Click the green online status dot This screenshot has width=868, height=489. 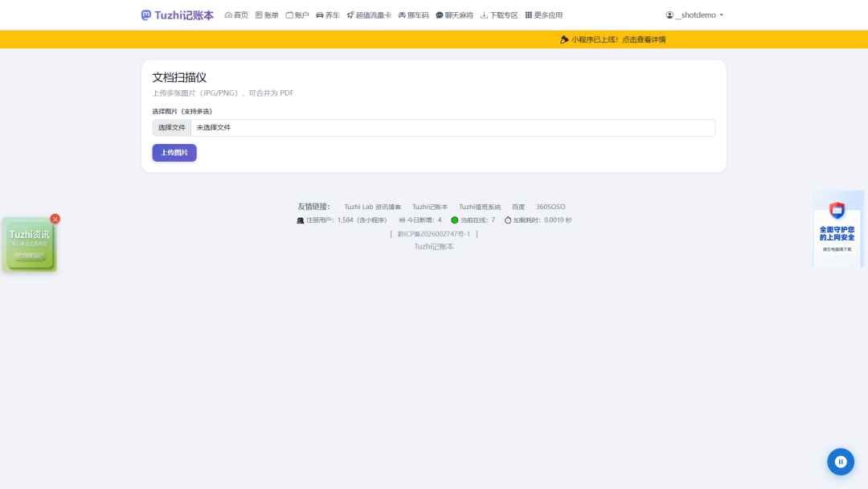(x=454, y=220)
